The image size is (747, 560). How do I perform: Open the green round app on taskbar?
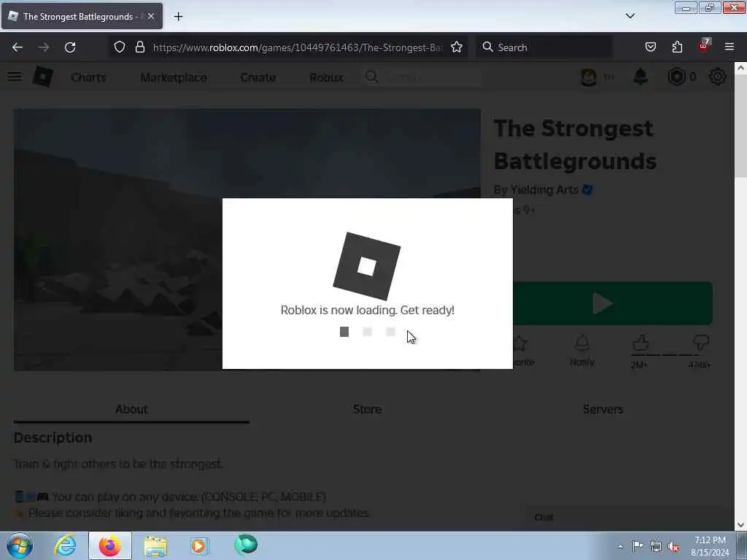pyautogui.click(x=246, y=545)
